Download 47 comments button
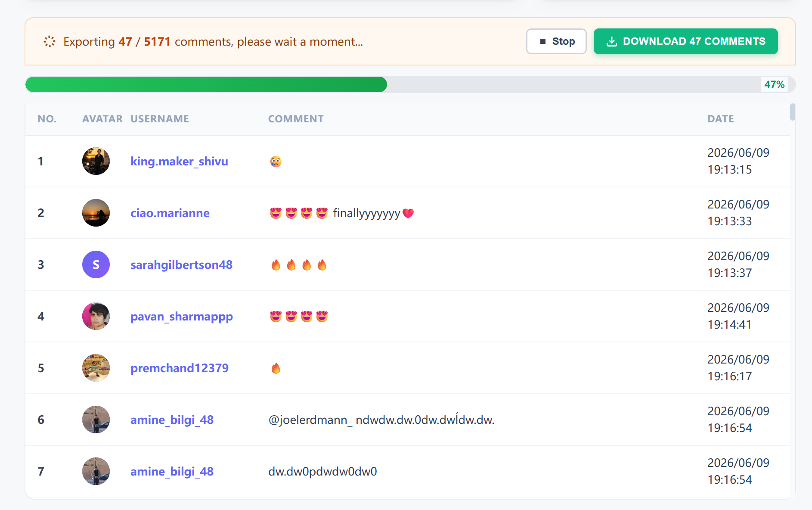The image size is (812, 510). (x=685, y=41)
